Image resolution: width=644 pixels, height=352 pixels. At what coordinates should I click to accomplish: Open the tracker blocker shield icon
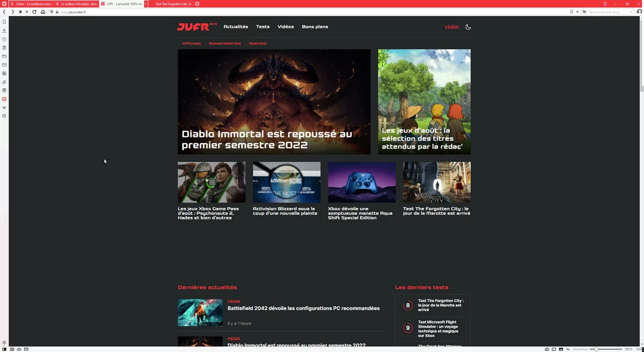(52, 12)
